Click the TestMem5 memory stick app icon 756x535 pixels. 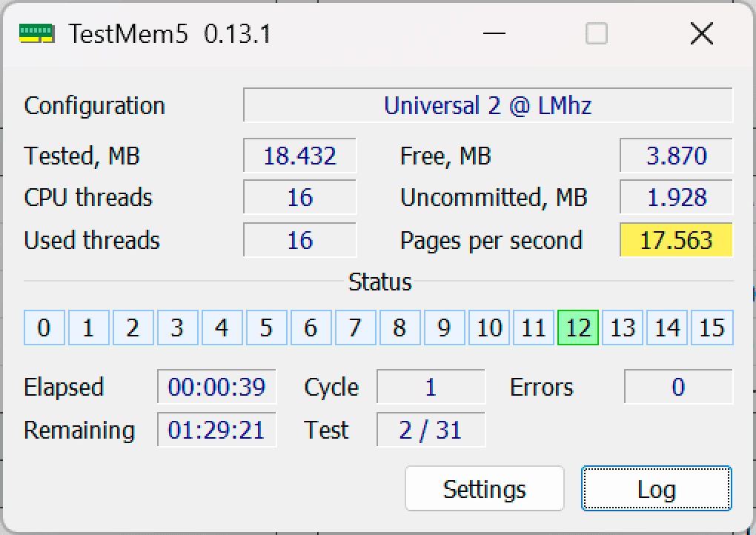point(36,33)
